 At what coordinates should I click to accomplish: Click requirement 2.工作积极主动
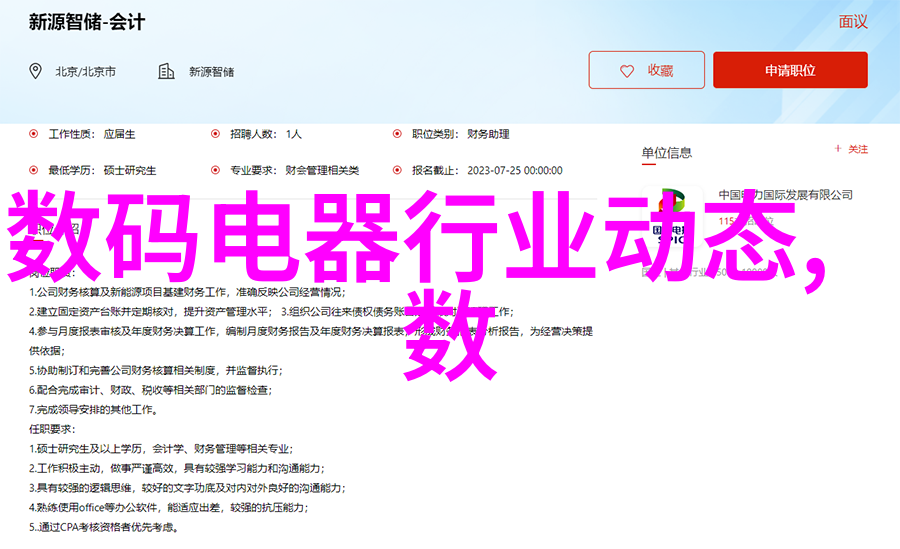(177, 469)
